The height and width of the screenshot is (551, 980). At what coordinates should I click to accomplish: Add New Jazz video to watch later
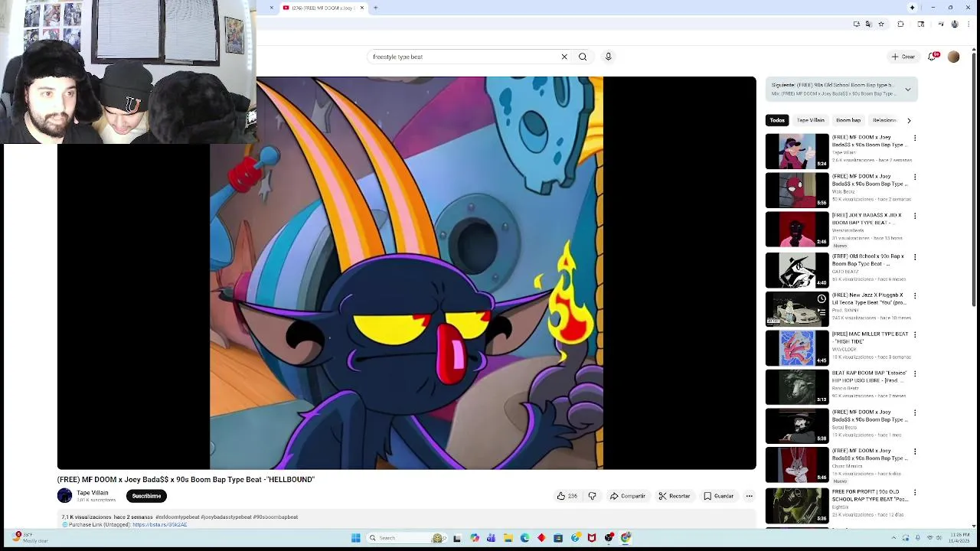click(x=822, y=299)
